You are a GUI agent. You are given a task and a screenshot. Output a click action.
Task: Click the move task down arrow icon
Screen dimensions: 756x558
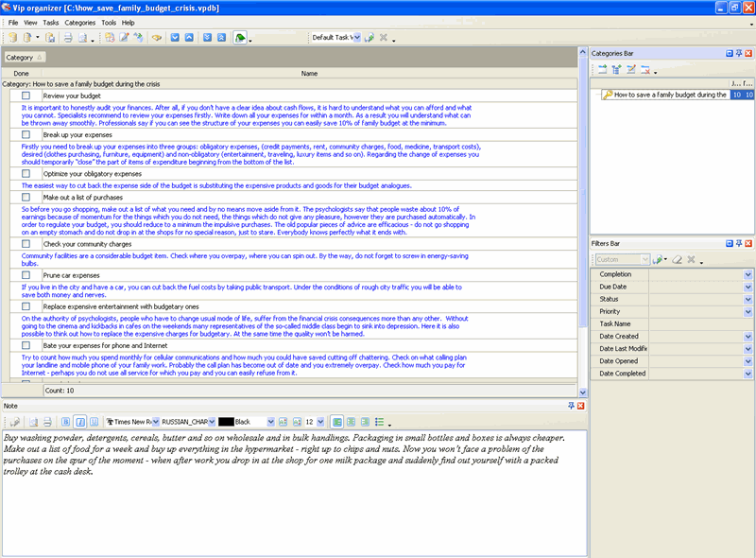[175, 38]
